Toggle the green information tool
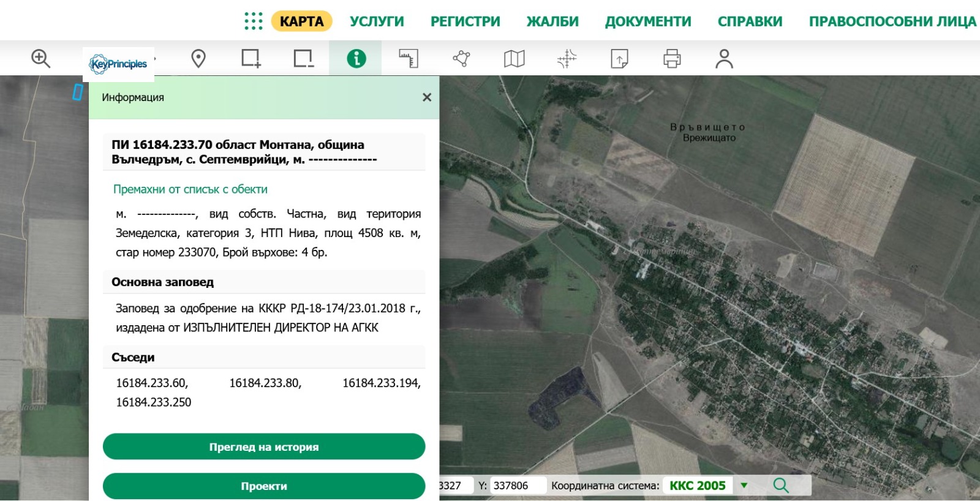 click(x=356, y=59)
